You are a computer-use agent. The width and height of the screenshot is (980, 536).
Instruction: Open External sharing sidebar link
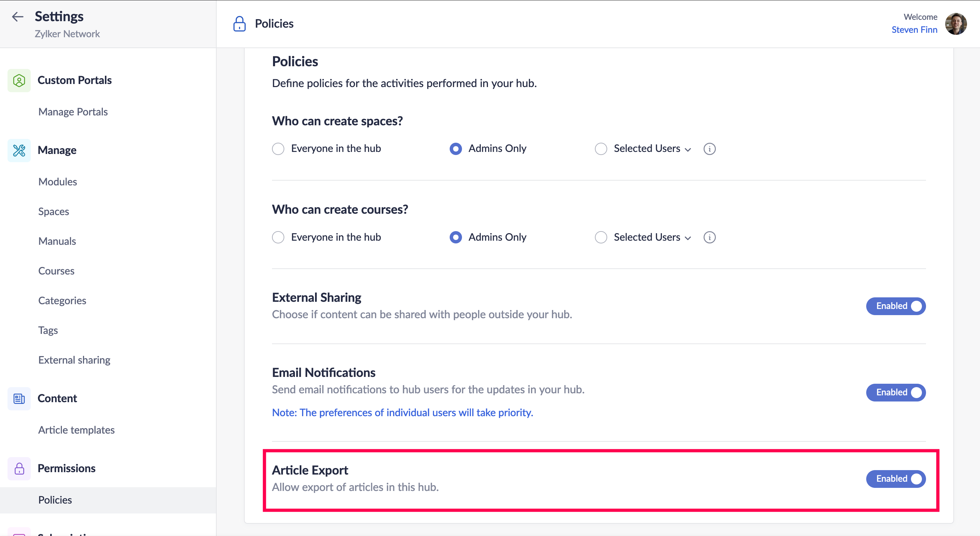[74, 360]
